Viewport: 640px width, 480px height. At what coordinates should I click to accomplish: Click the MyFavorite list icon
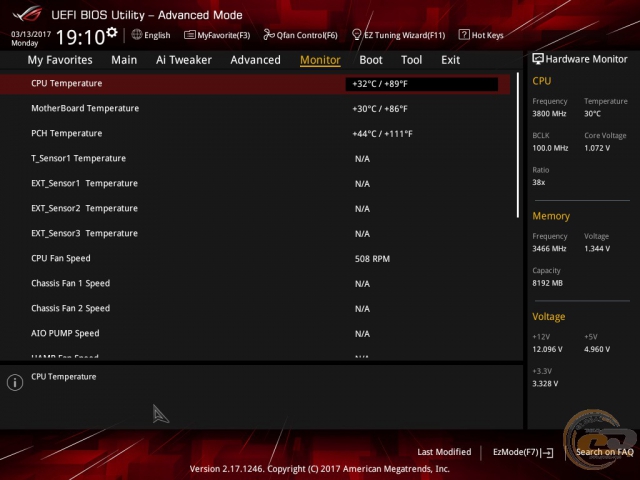(190, 35)
